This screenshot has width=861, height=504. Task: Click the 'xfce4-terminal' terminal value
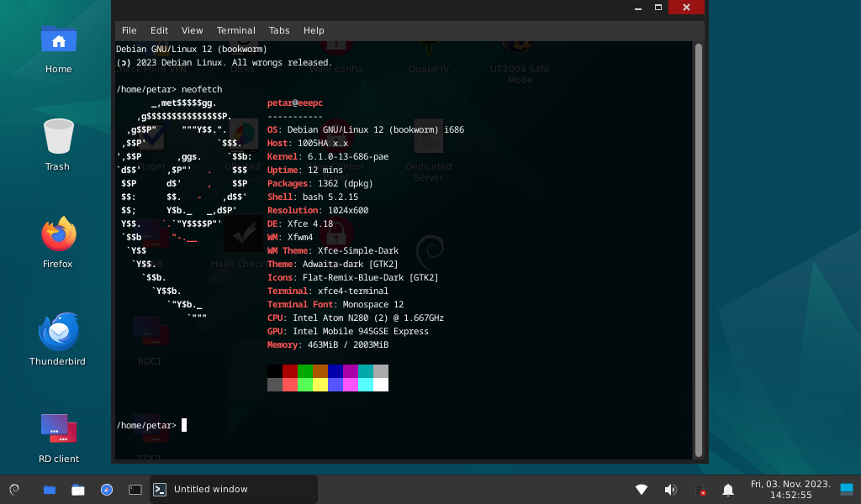[x=353, y=291]
